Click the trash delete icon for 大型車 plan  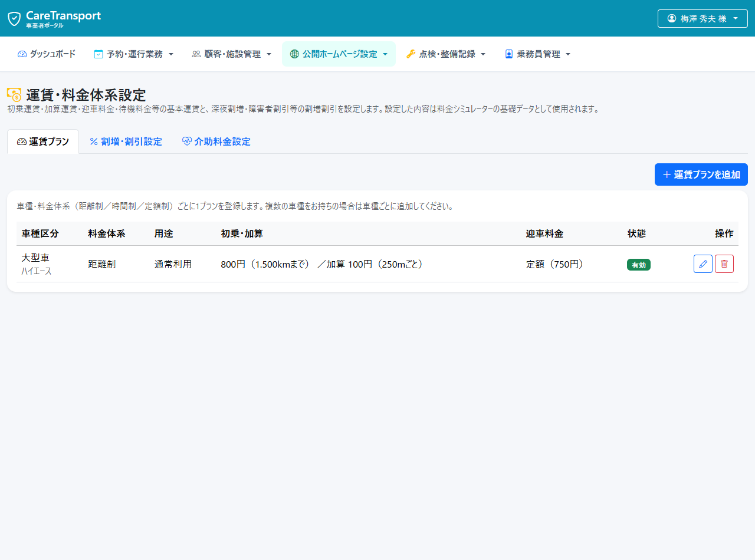coord(724,264)
